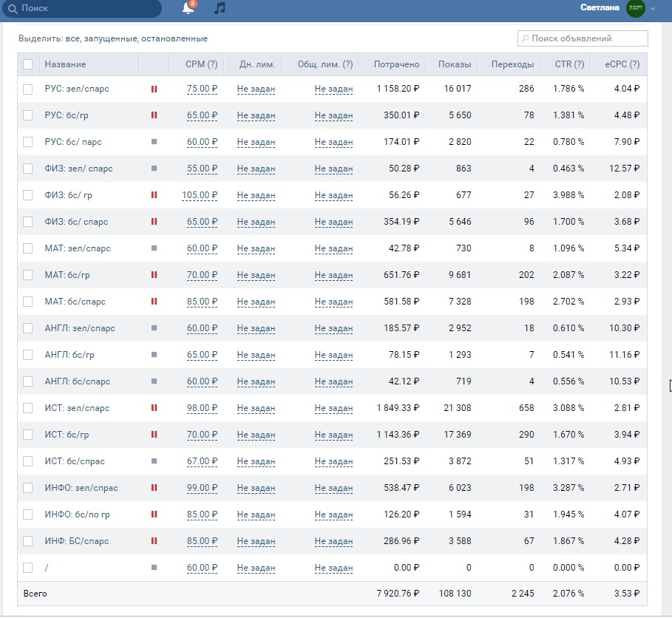Select running ads via "запущенные" link
The height and width of the screenshot is (618, 672).
[111, 38]
